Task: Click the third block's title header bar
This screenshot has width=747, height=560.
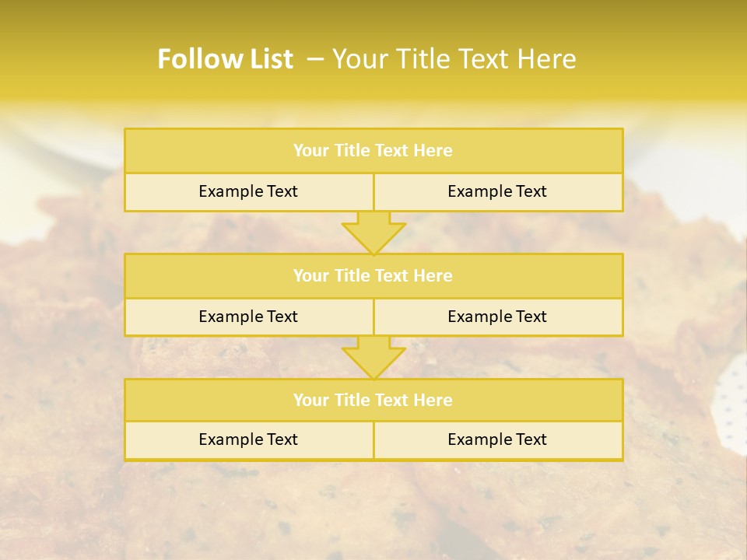Action: [373, 400]
